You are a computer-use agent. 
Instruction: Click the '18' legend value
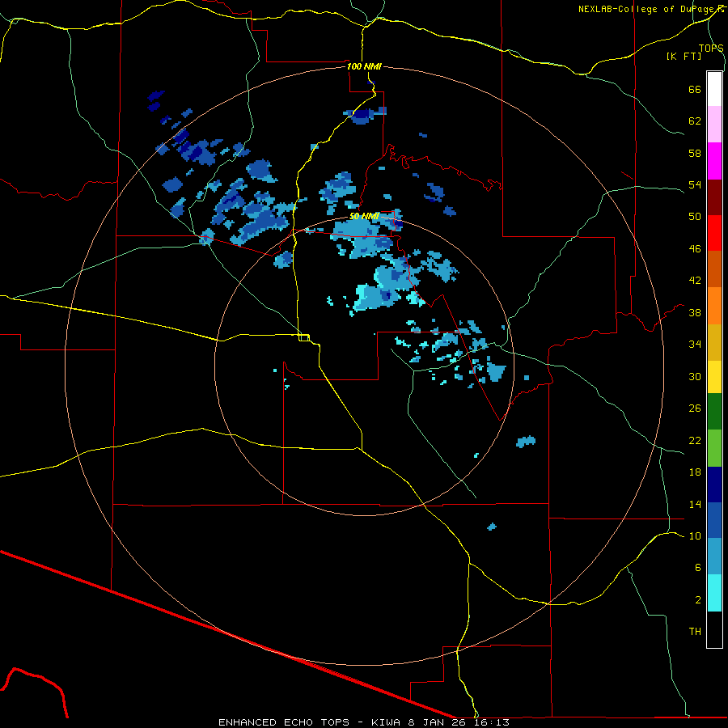(x=695, y=472)
